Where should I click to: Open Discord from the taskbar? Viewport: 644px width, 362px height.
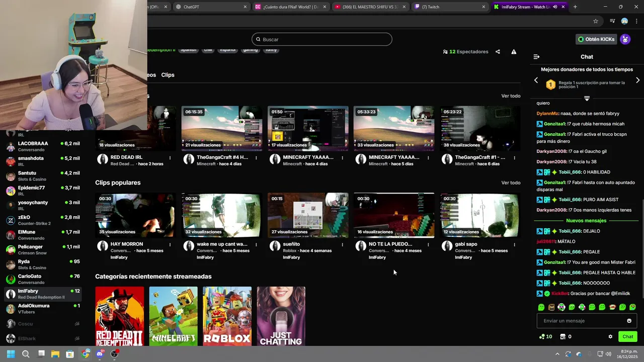coord(100,354)
